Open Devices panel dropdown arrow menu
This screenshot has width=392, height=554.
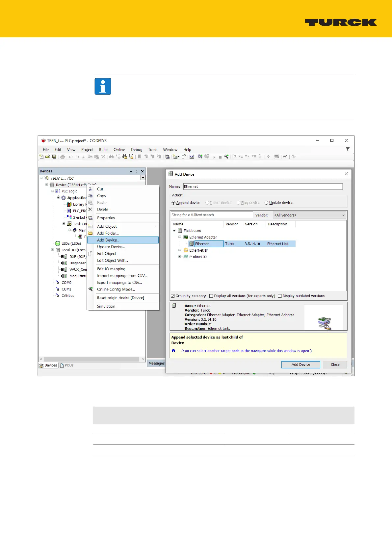point(131,171)
